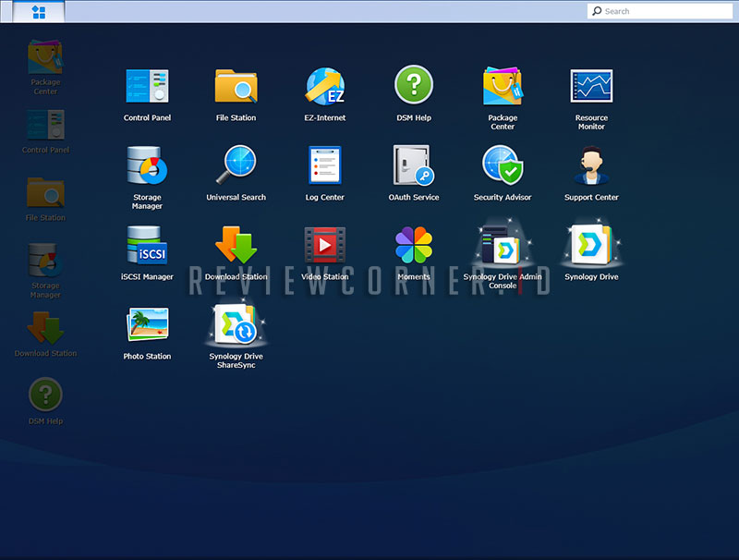
Task: Run Security Advisor
Action: (x=502, y=166)
